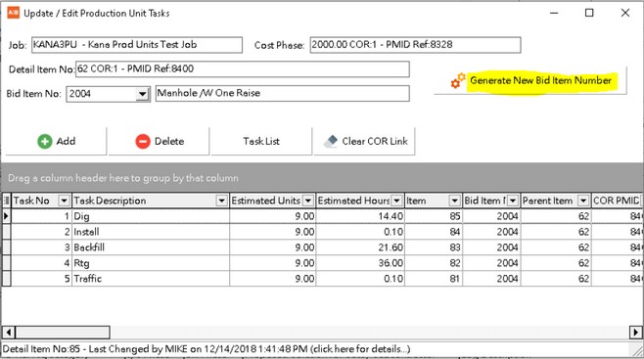Click the horizontal scrollbar left arrow
Screen dimensions: 644x359
point(8,332)
